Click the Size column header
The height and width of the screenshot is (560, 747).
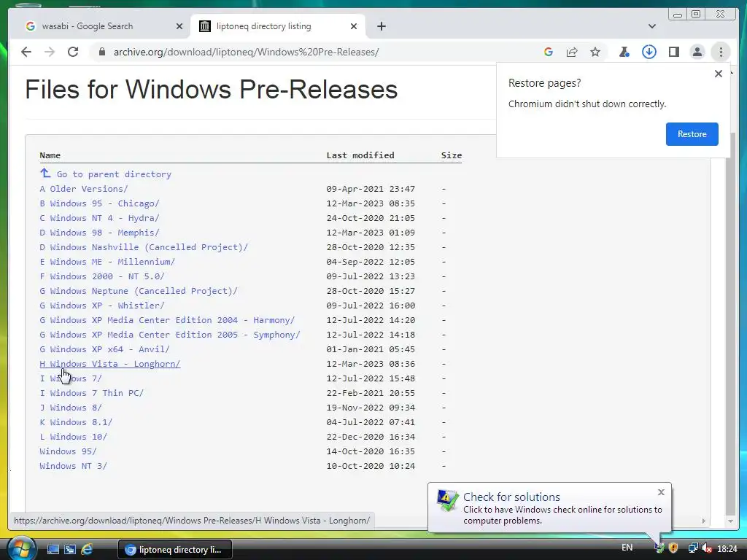(x=451, y=155)
